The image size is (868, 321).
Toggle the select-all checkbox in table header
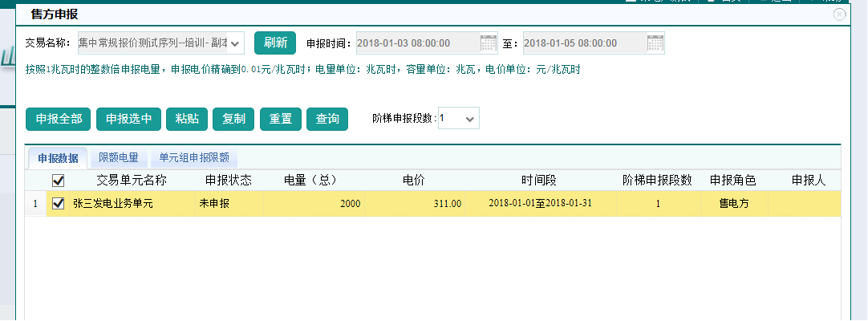[58, 181]
